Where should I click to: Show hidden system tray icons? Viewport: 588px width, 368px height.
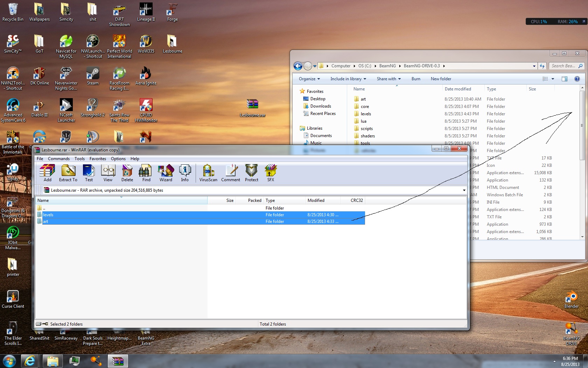[x=554, y=361]
